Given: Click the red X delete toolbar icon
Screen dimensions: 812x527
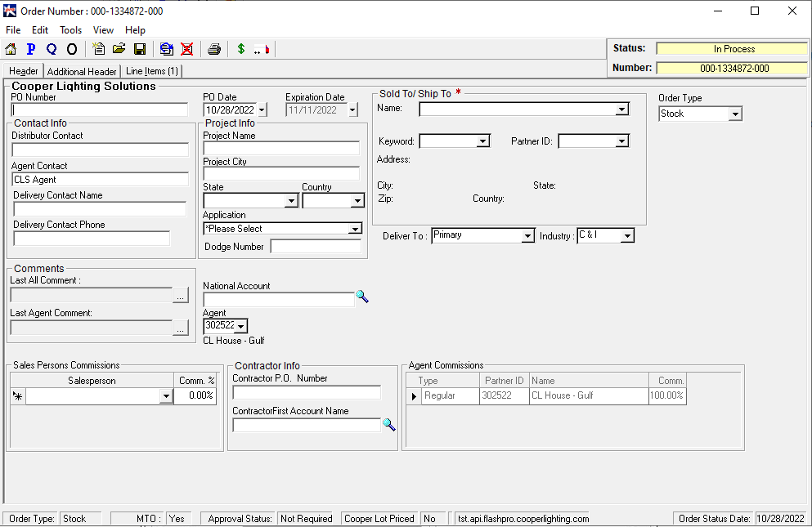Looking at the screenshot, I should pos(187,49).
